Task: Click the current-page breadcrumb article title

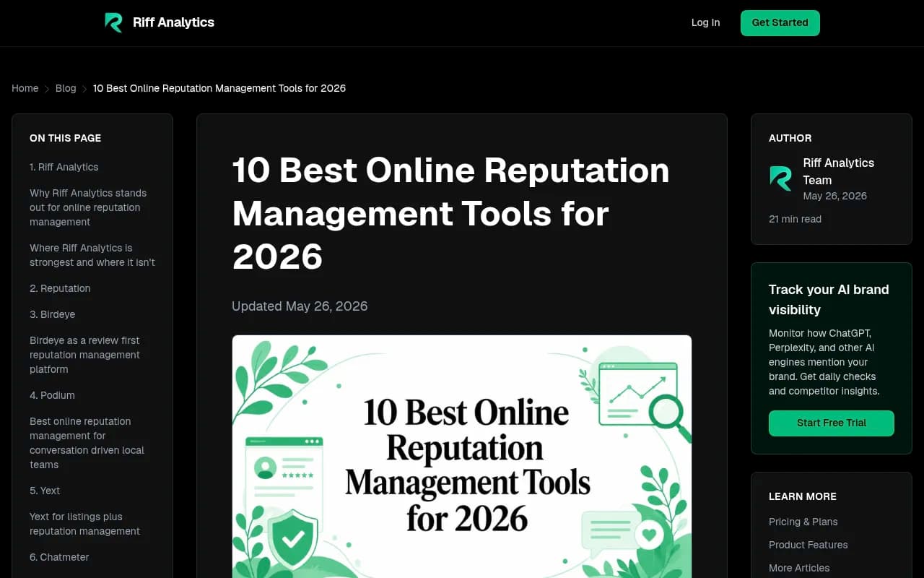Action: tap(219, 88)
